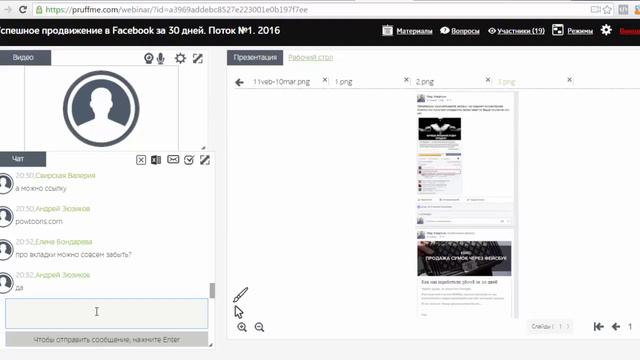The width and height of the screenshot is (640, 360).
Task: Click the name Свирская Валерия in chat
Action: (x=65, y=176)
